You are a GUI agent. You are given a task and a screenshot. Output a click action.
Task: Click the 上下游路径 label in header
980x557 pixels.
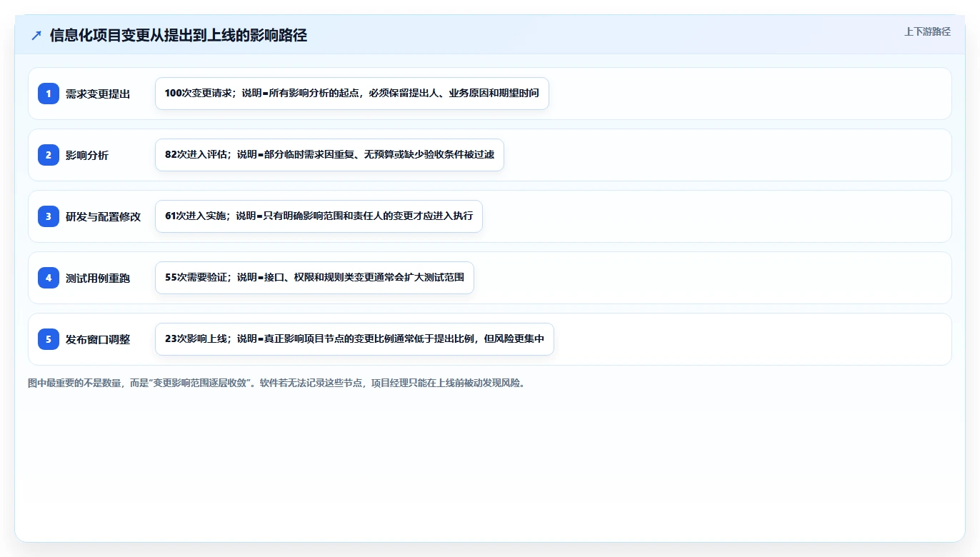927,31
